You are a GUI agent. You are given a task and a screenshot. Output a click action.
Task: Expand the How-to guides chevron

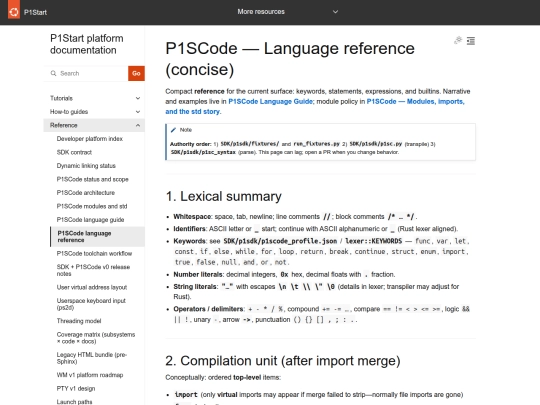(138, 112)
